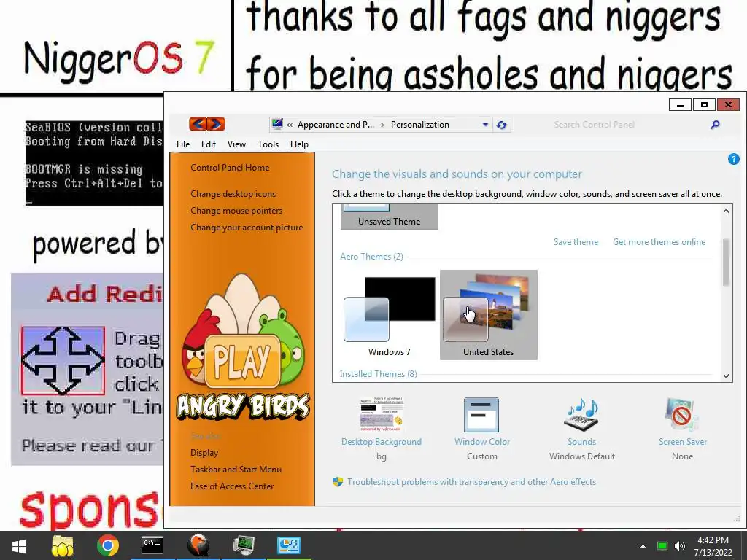Screen dimensions: 747x560
Task: Open the taskbar clock showing 4:42 PM
Action: [x=713, y=546]
